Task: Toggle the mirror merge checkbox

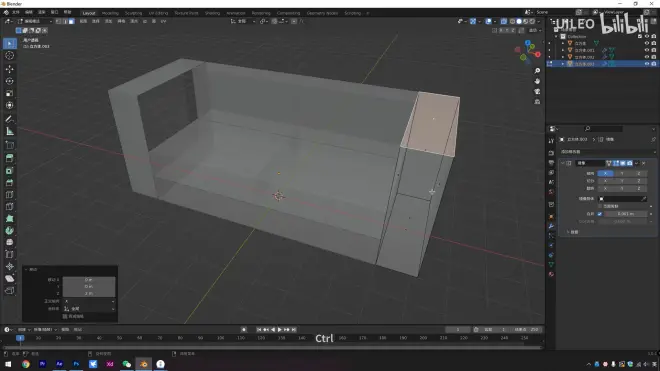Action: pyautogui.click(x=600, y=214)
